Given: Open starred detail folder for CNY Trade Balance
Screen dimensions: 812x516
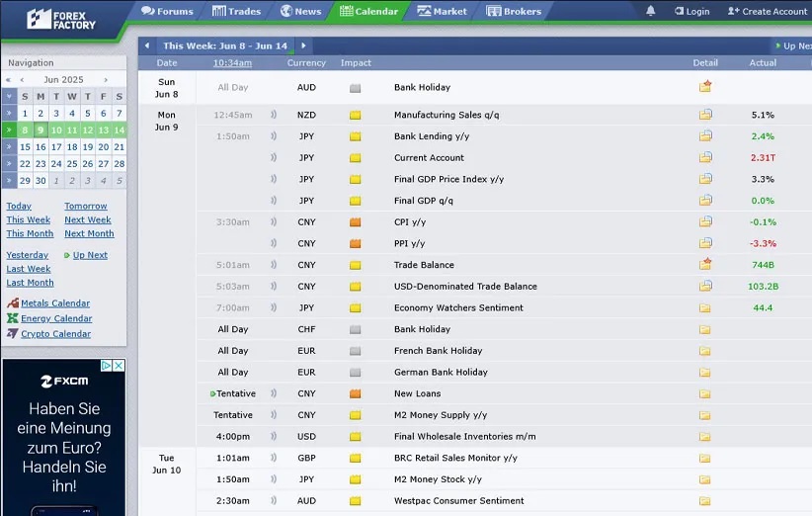Looking at the screenshot, I should pos(705,265).
